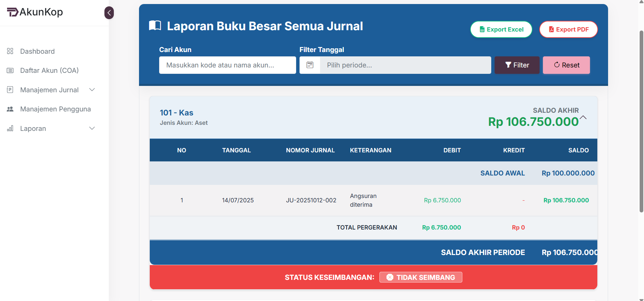This screenshot has width=644, height=301.
Task: Click the Manajemen Jurnal document icon
Action: click(10, 90)
